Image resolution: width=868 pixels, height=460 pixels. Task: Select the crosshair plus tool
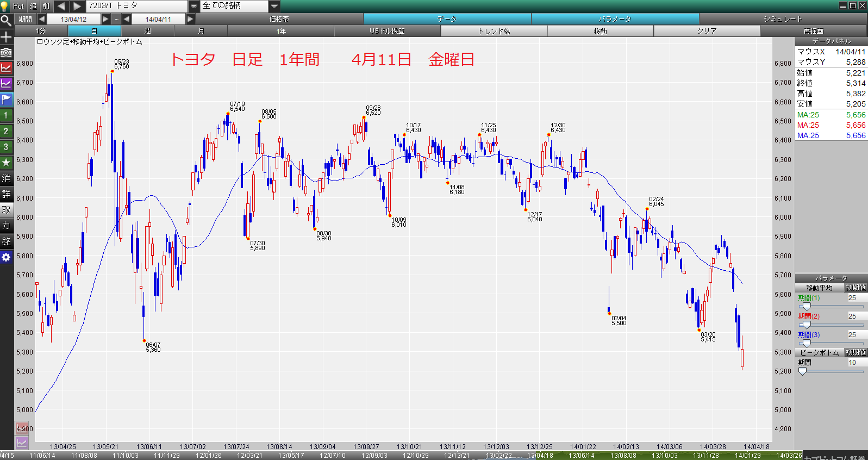click(x=6, y=36)
